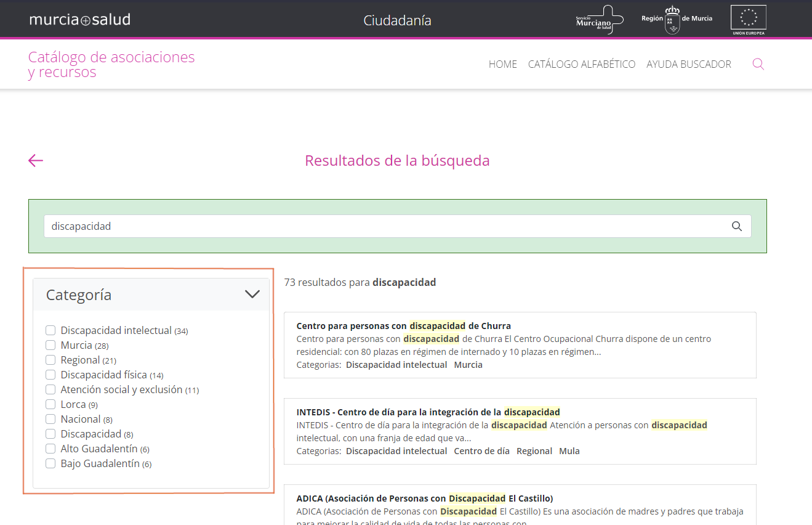Enable the Nacional category filter

[50, 418]
